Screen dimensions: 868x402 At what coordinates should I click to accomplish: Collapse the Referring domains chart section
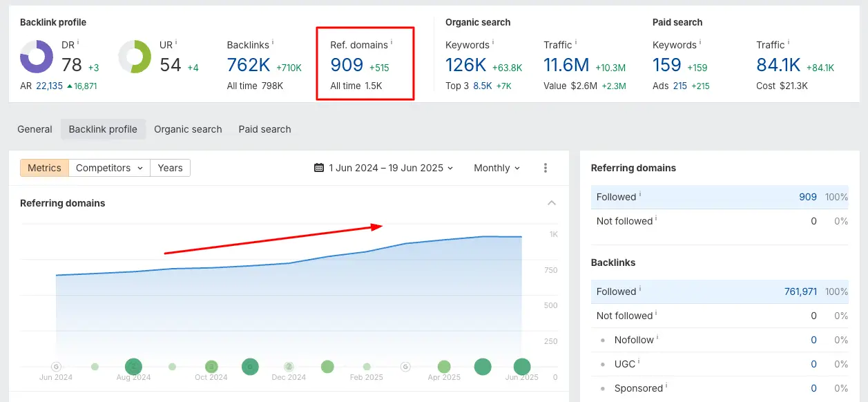[x=552, y=203]
